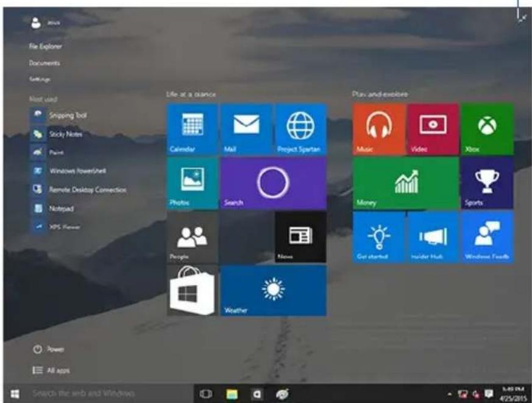Show hidden tray icons with the arrow

tap(450, 394)
